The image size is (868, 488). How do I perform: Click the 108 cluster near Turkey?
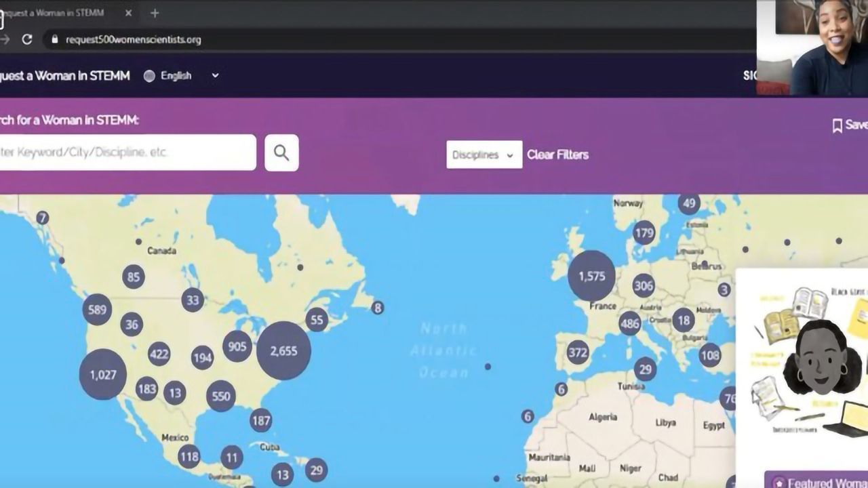pyautogui.click(x=710, y=354)
